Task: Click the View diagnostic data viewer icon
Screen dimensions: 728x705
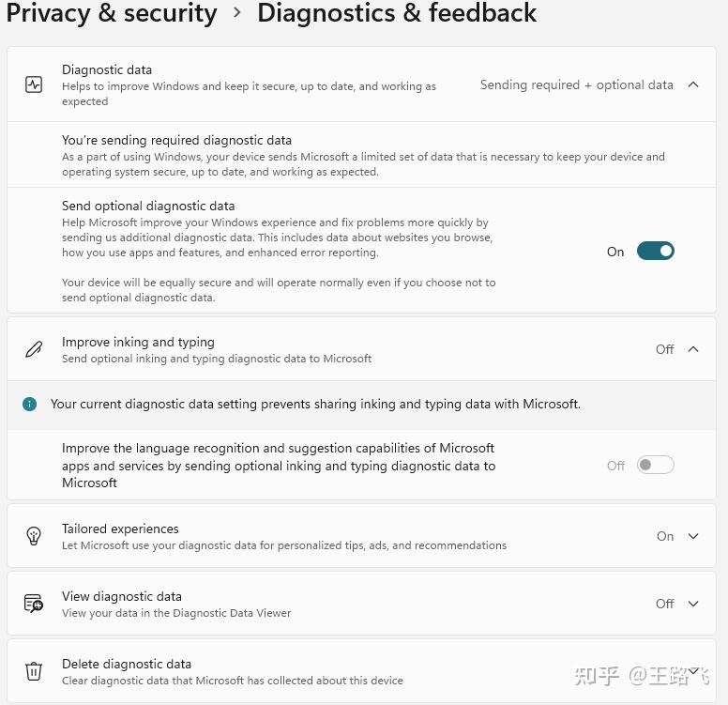Action: click(34, 604)
